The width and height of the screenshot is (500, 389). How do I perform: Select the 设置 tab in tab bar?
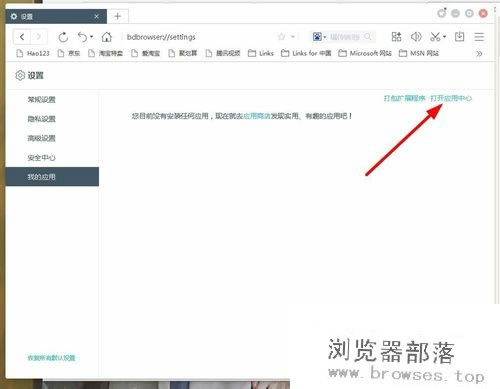click(x=56, y=16)
